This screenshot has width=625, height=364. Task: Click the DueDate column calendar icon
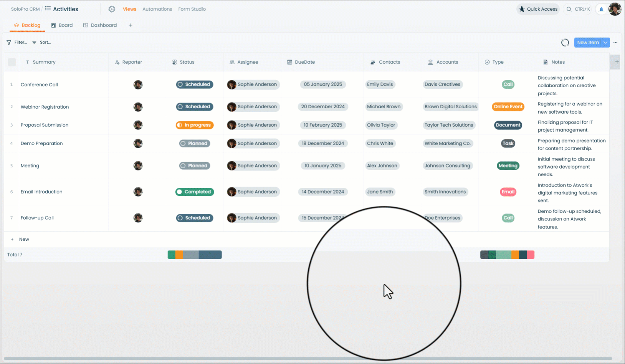[x=289, y=62]
